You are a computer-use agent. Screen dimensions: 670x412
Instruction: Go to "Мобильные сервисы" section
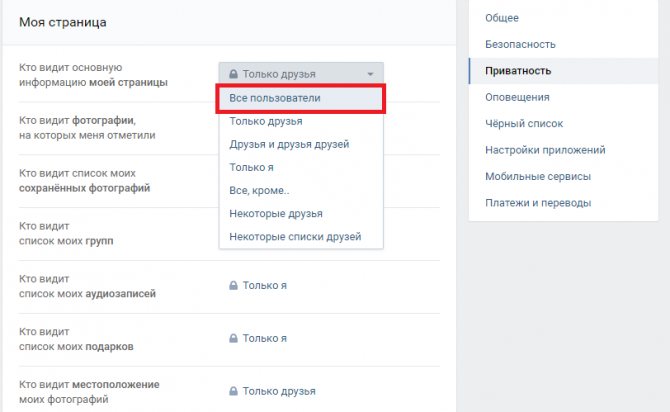(537, 176)
